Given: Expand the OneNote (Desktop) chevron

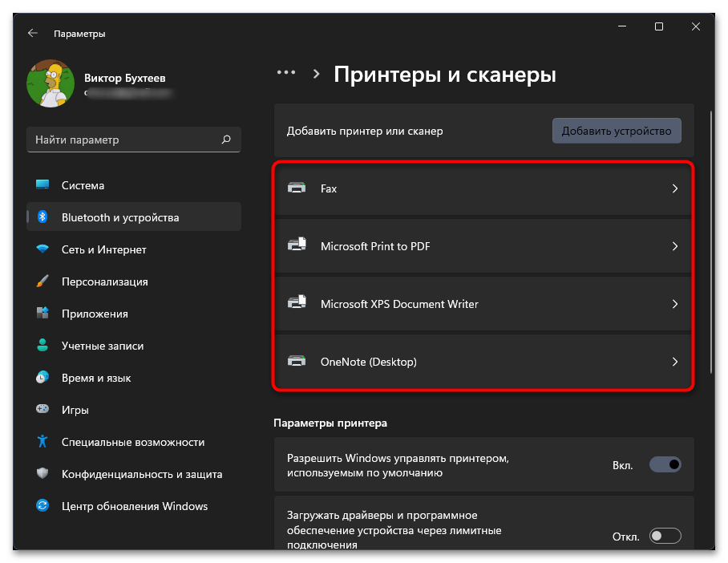Looking at the screenshot, I should tap(675, 362).
